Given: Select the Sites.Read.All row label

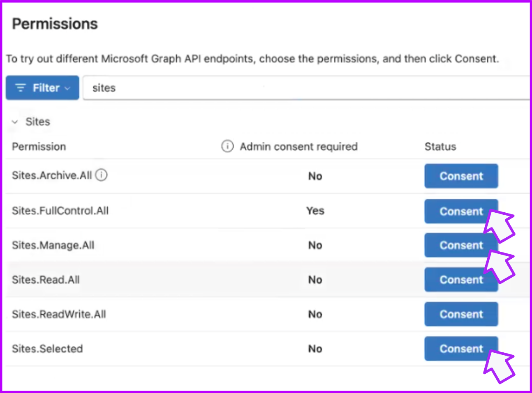Looking at the screenshot, I should click(46, 280).
